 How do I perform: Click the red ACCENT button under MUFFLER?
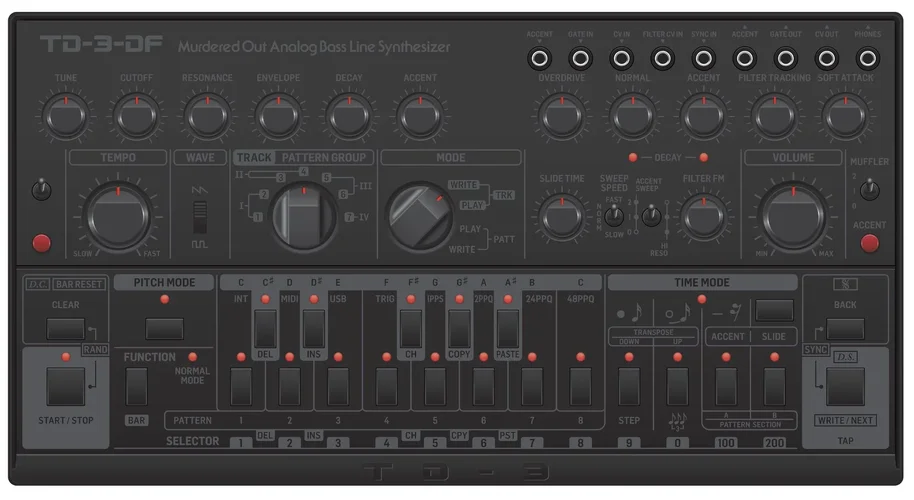[x=869, y=243]
